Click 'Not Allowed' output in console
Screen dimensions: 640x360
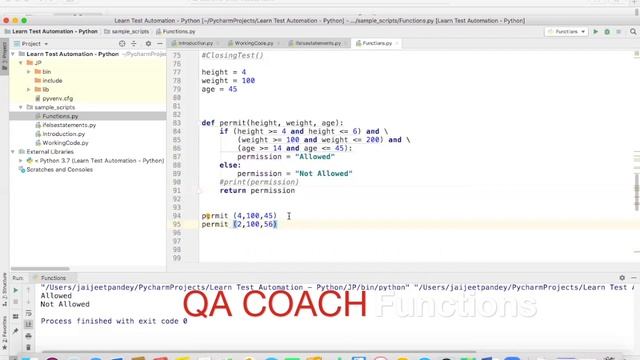[x=65, y=304]
